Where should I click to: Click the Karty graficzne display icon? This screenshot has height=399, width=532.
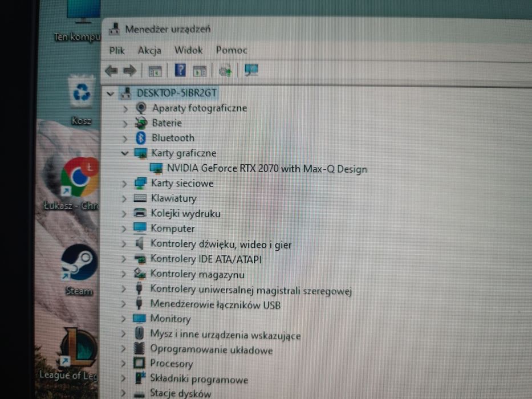point(140,153)
